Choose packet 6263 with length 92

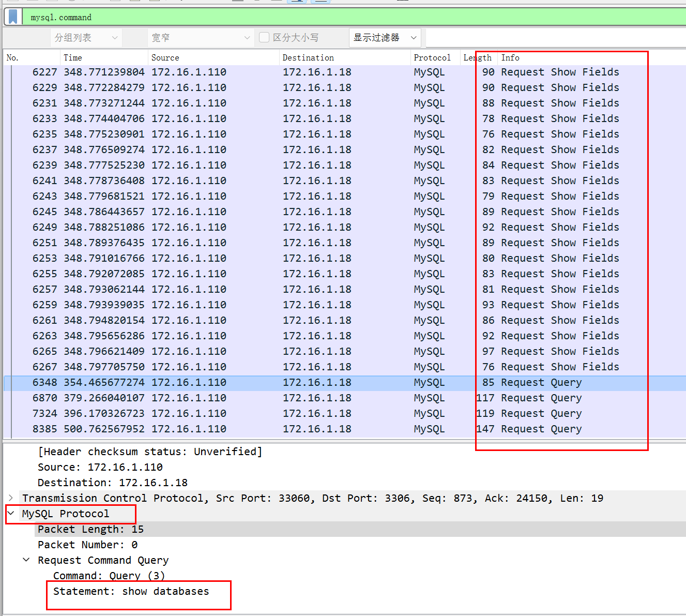[x=345, y=336]
